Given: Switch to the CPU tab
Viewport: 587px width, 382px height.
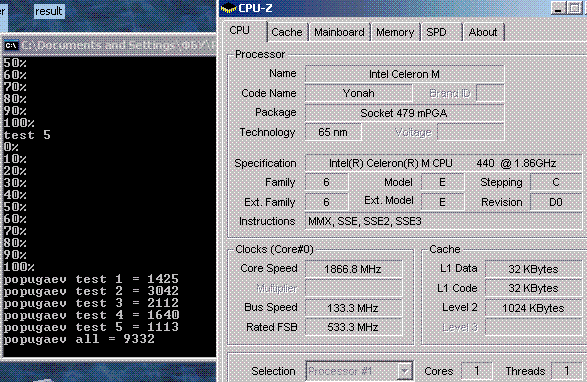Looking at the screenshot, I should (244, 31).
